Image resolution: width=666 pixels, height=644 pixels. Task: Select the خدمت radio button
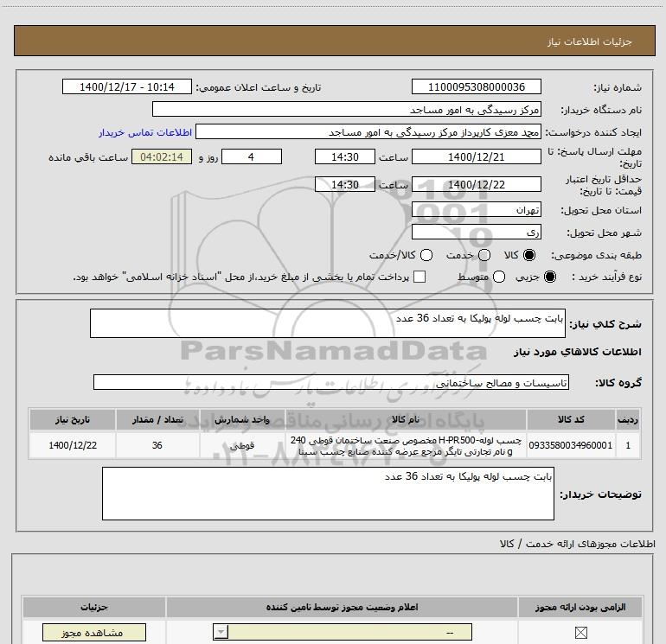pos(484,255)
